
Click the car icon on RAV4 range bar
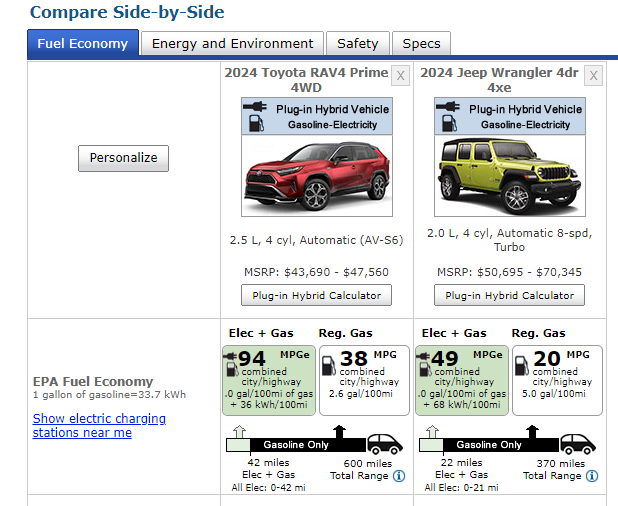point(385,444)
